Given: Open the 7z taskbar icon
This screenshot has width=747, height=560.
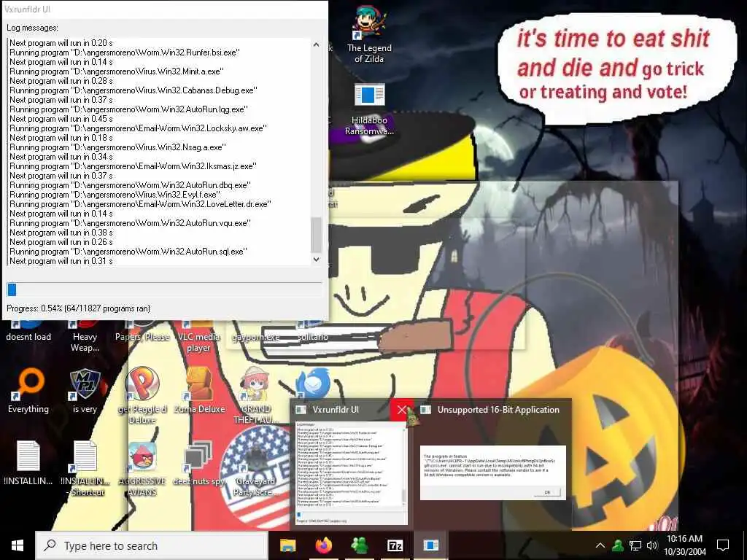Looking at the screenshot, I should [395, 545].
